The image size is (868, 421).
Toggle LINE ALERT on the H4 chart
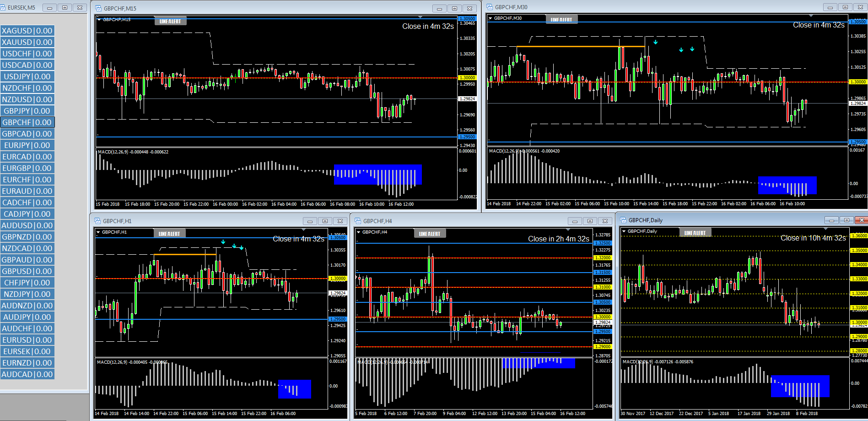(x=430, y=234)
